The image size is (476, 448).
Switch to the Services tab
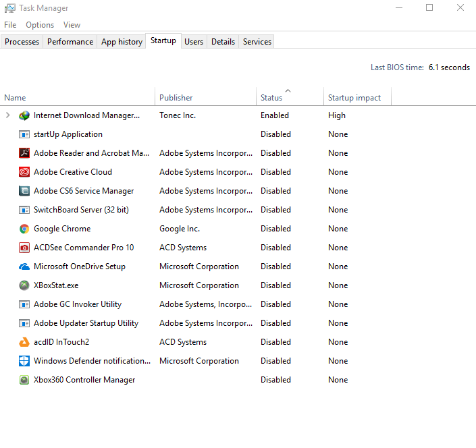click(x=257, y=42)
